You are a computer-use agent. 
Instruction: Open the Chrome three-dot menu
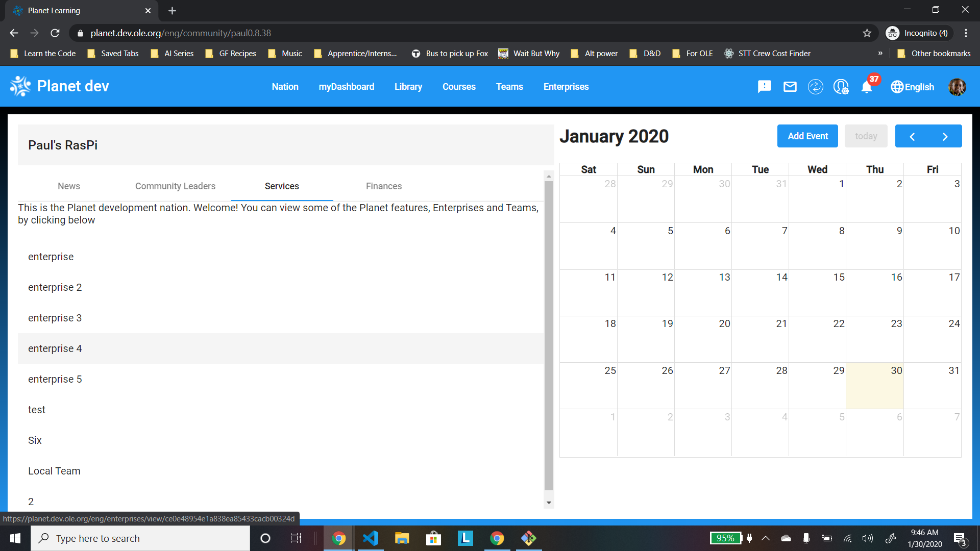click(966, 33)
